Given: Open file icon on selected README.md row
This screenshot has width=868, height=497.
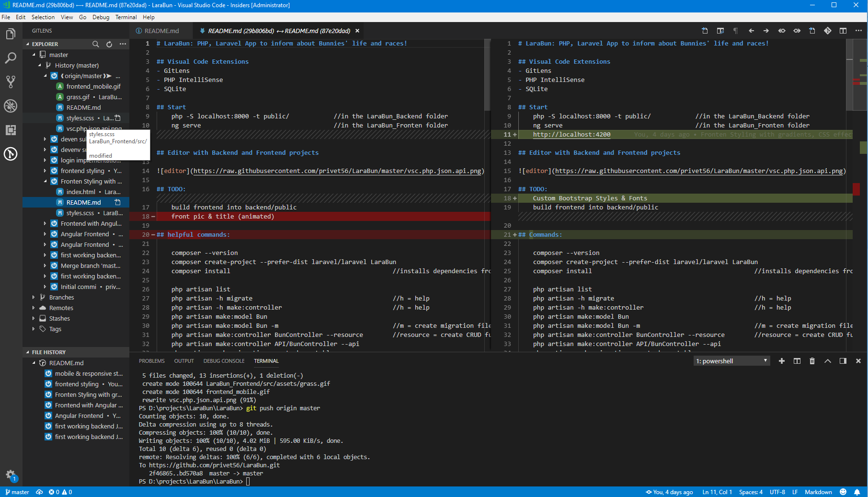Looking at the screenshot, I should pos(117,202).
